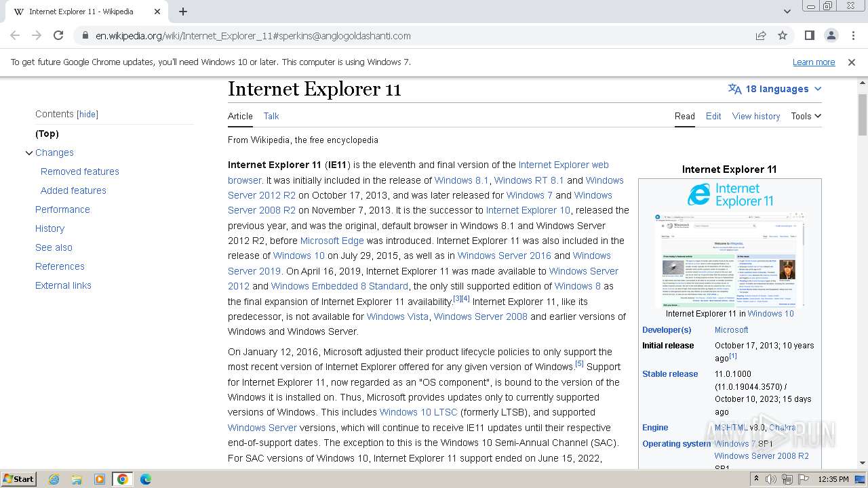This screenshot has height=488, width=868.
Task: Open Windows Media Player from the taskbar
Action: 100,479
